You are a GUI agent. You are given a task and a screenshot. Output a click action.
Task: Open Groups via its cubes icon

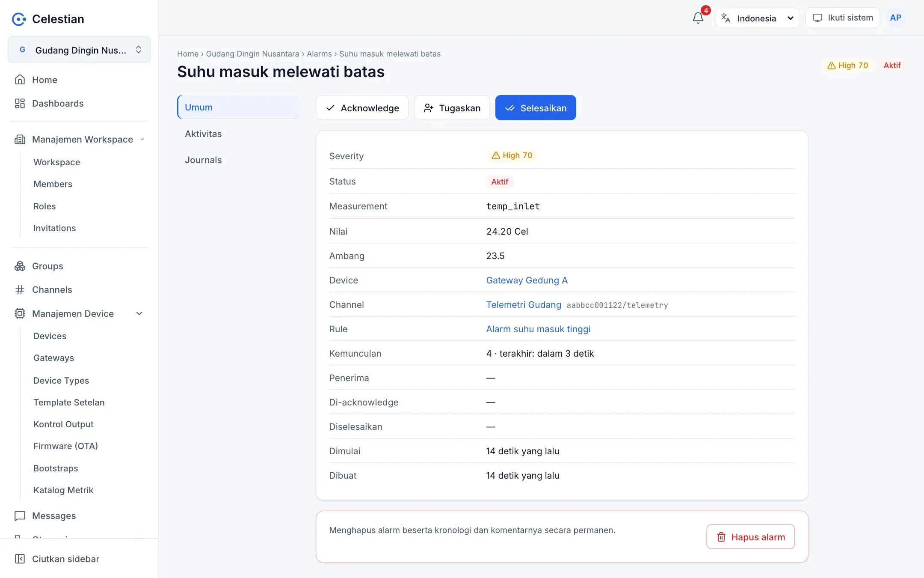click(x=20, y=266)
